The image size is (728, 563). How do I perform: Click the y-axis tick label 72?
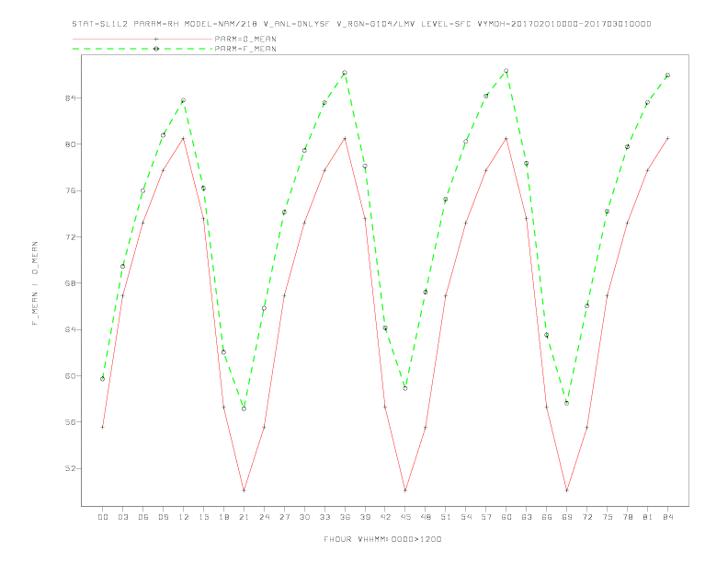pos(70,237)
